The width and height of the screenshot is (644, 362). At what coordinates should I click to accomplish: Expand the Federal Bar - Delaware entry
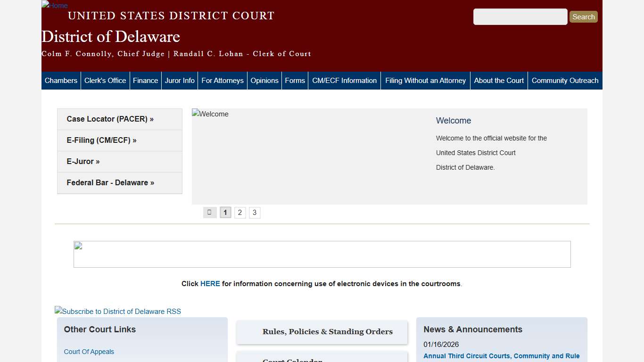[x=110, y=182]
